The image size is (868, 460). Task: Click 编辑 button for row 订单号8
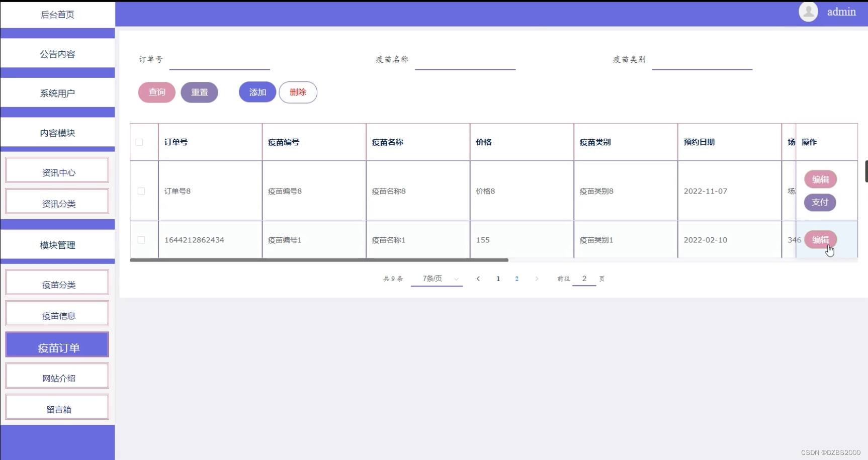click(820, 179)
